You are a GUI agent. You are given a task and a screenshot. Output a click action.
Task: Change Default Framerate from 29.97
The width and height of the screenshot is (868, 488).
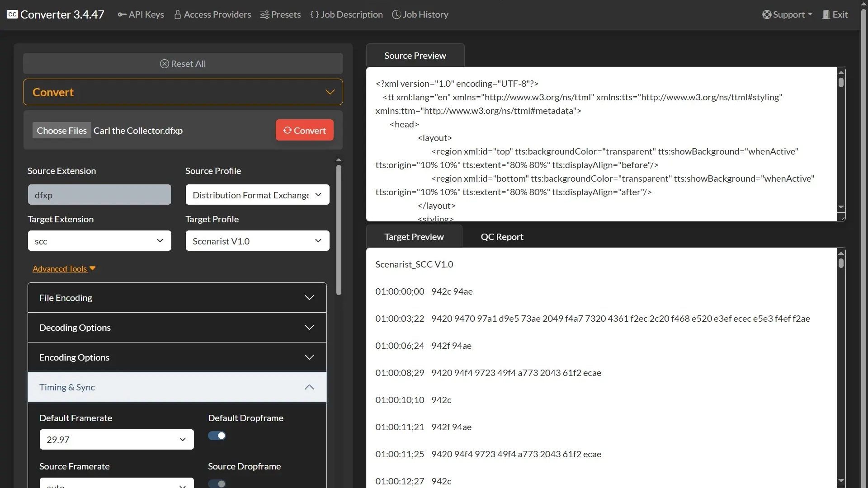point(116,439)
